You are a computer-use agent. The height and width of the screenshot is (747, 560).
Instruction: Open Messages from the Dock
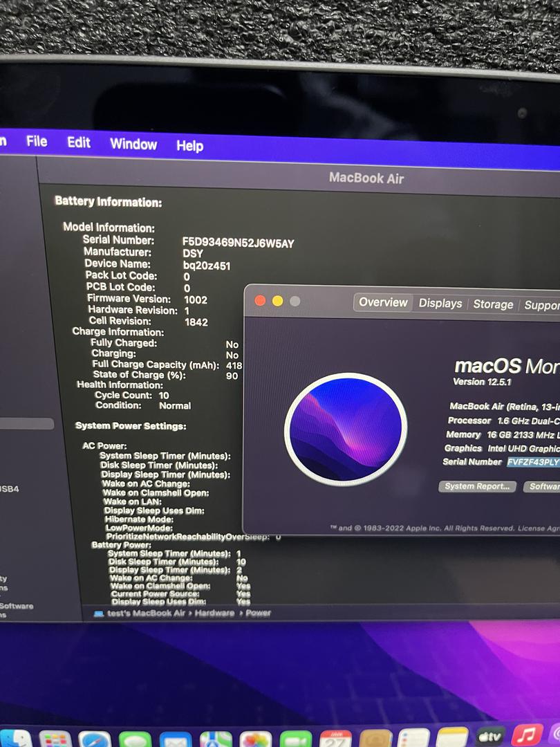135,739
